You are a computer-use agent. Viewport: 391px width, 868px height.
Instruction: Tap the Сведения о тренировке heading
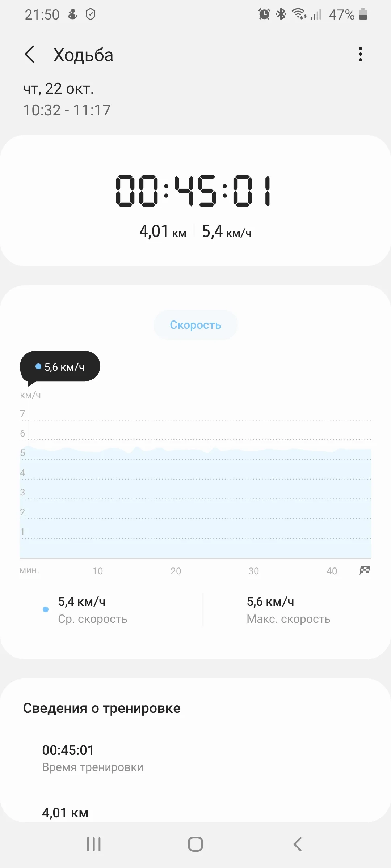101,708
